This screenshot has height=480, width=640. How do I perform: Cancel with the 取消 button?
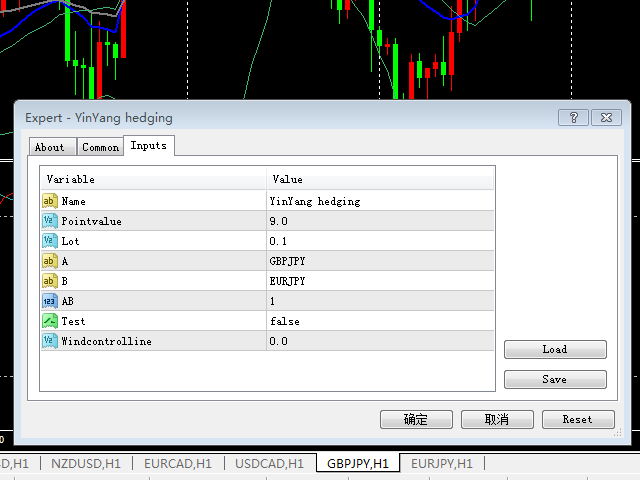coord(497,419)
